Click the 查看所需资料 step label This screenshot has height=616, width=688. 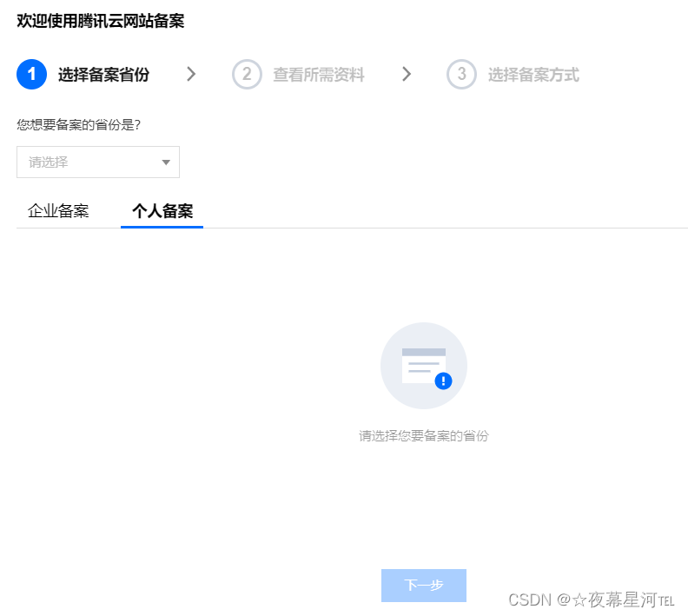click(319, 75)
